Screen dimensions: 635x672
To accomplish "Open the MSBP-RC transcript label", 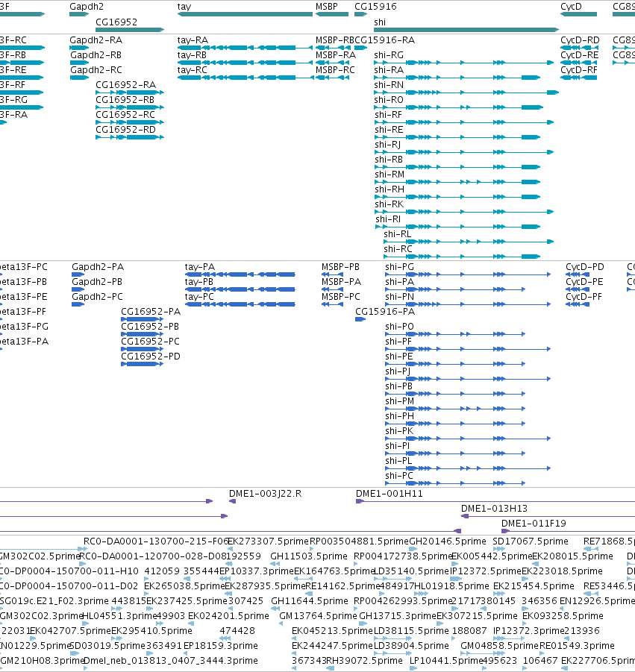I will [335, 69].
